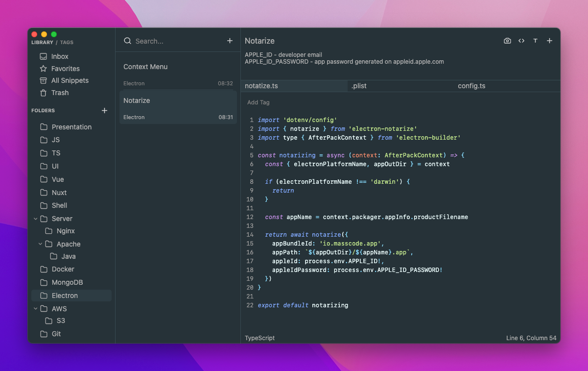
Task: Click the Shell folder icon
Action: tap(44, 205)
